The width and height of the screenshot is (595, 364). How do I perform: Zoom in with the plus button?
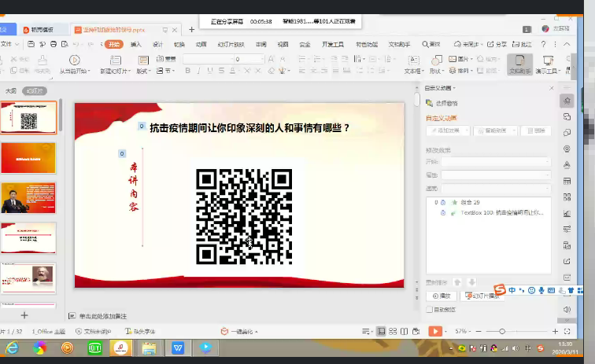pos(555,332)
